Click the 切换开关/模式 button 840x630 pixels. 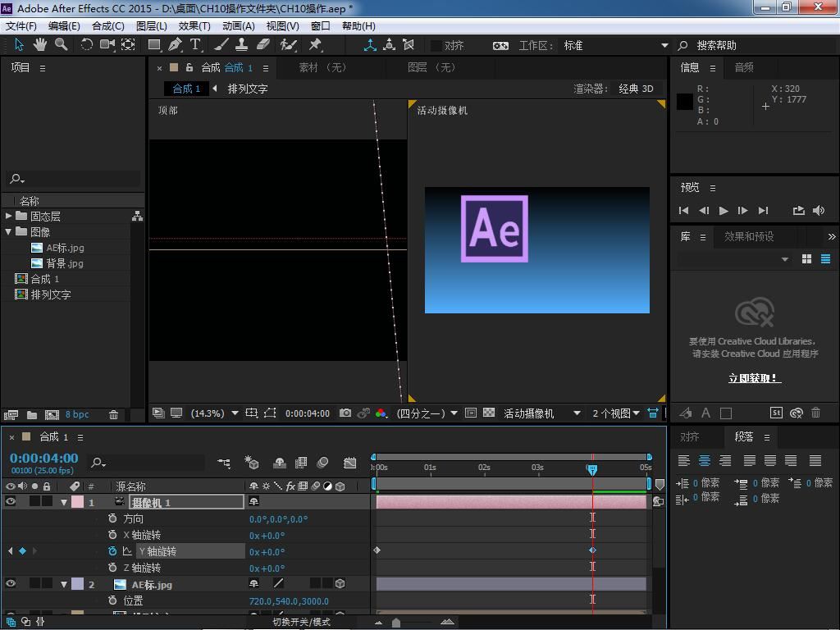click(301, 622)
